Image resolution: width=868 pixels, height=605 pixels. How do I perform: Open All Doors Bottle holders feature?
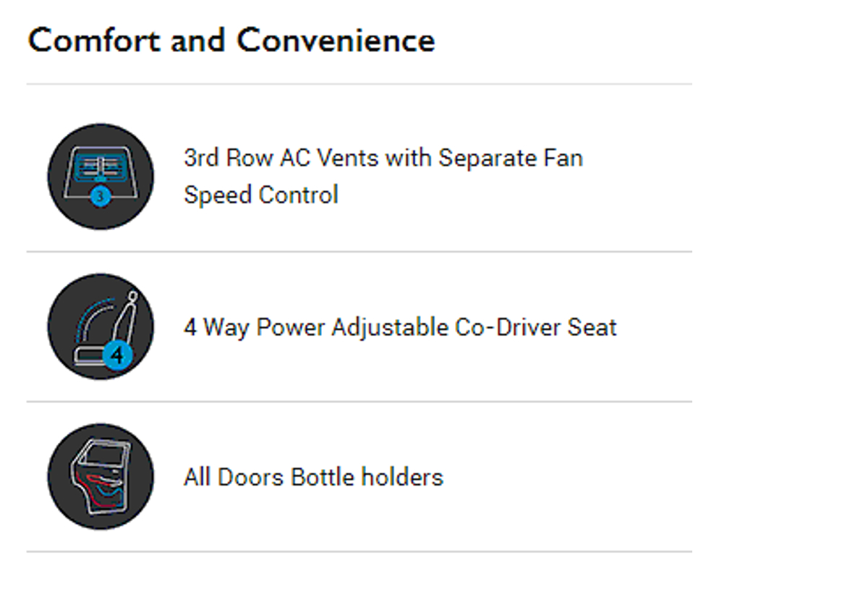(313, 477)
